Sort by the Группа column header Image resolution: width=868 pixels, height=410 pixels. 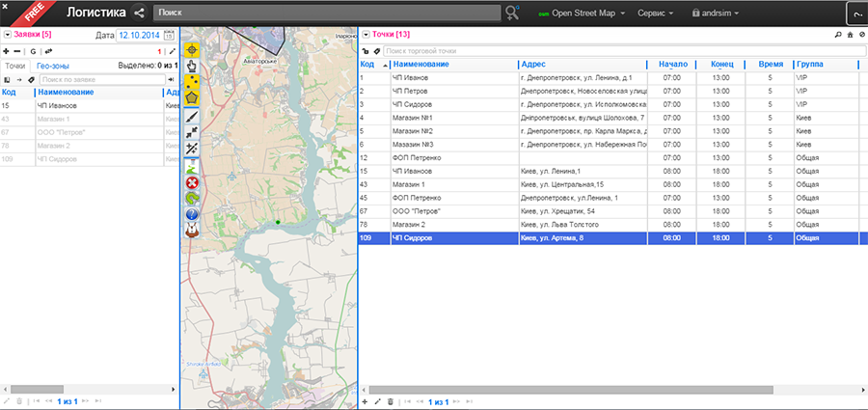(x=809, y=65)
